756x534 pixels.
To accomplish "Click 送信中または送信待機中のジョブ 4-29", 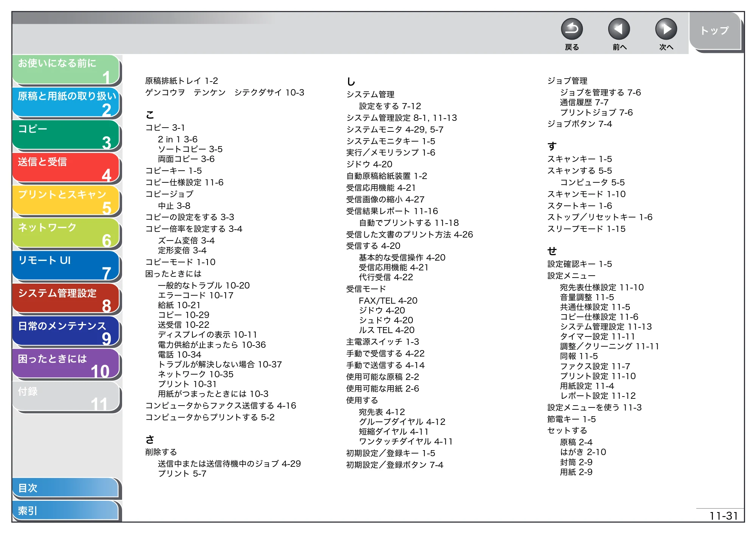I will point(229,464).
